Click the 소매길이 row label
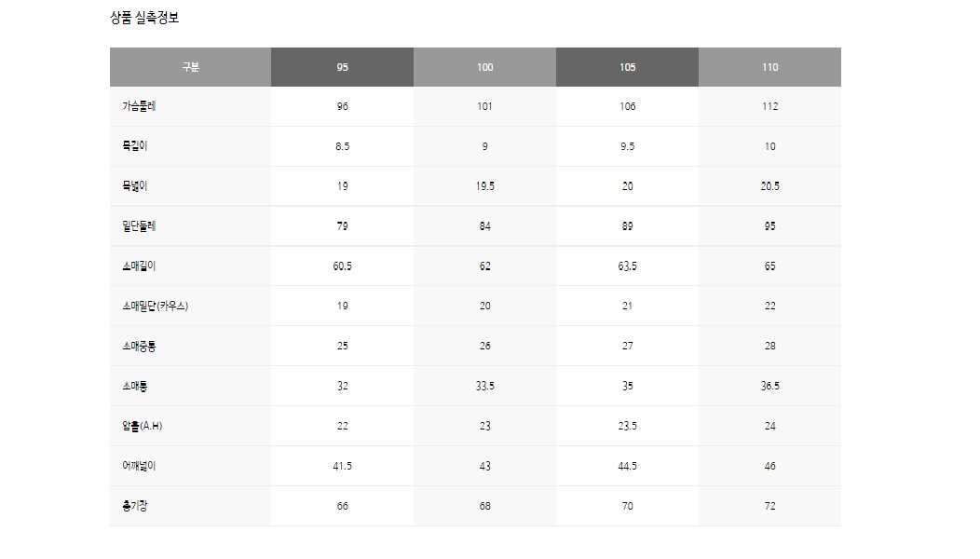980x559 pixels. (139, 266)
